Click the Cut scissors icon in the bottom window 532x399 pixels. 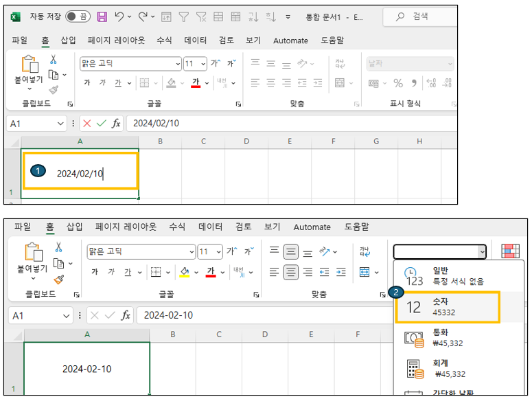(x=59, y=247)
